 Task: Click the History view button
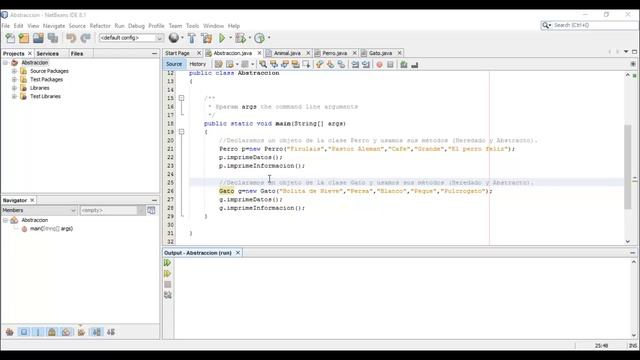click(x=198, y=64)
